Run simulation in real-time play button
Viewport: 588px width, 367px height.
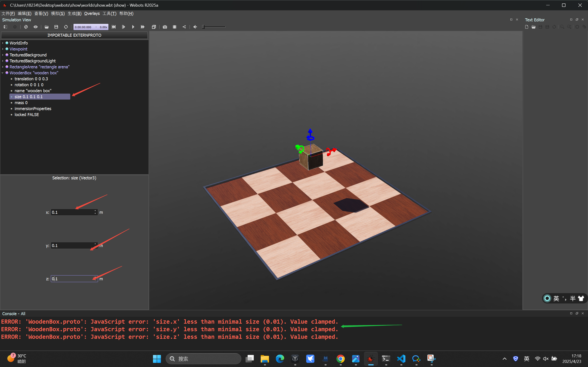pos(133,27)
